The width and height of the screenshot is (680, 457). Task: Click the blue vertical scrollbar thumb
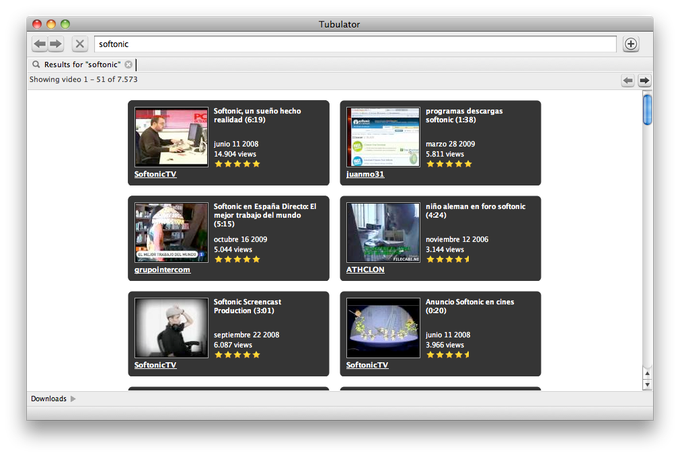click(647, 110)
